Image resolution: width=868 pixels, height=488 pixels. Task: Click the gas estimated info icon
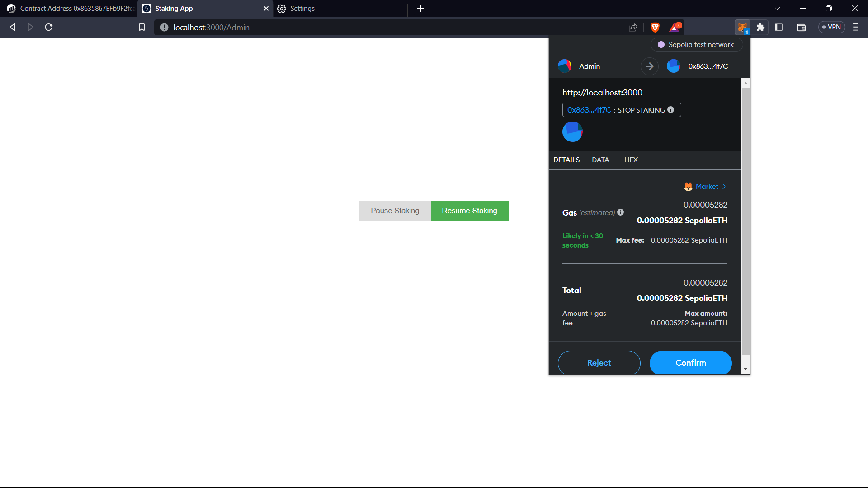[621, 212]
